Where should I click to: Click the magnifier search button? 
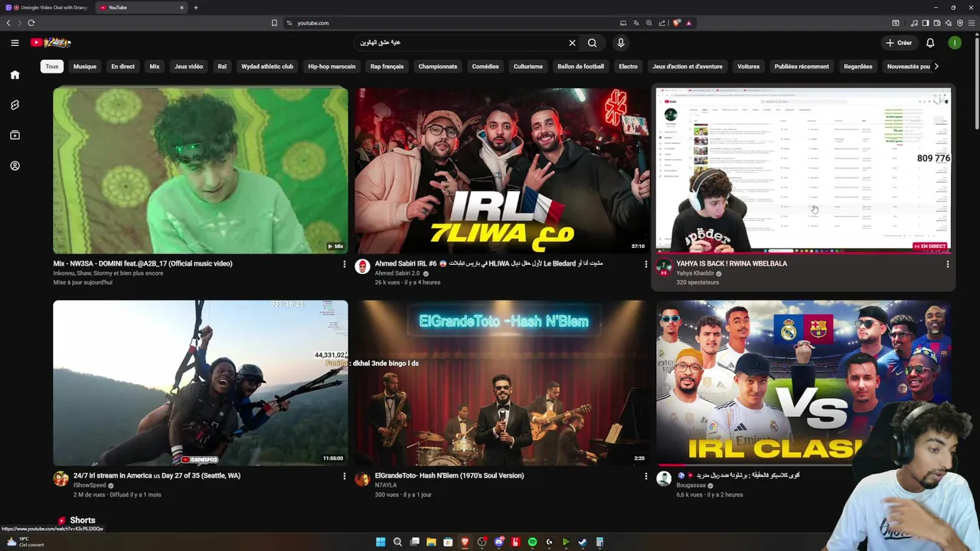[x=592, y=43]
